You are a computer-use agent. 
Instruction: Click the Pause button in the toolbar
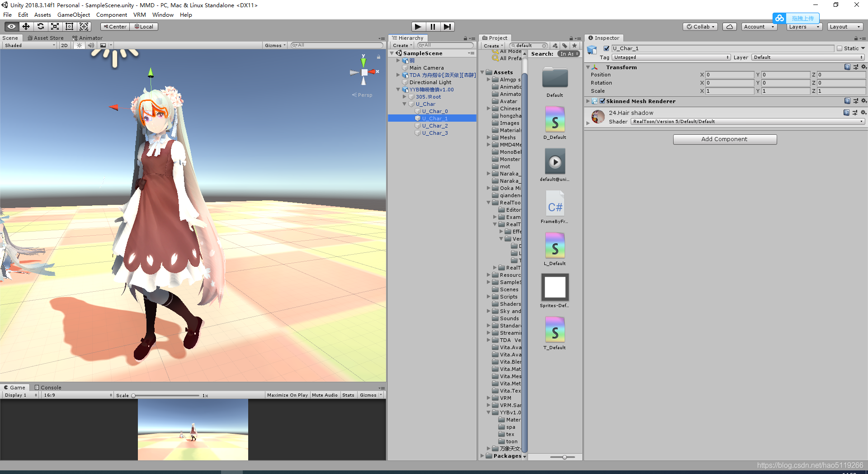point(433,26)
